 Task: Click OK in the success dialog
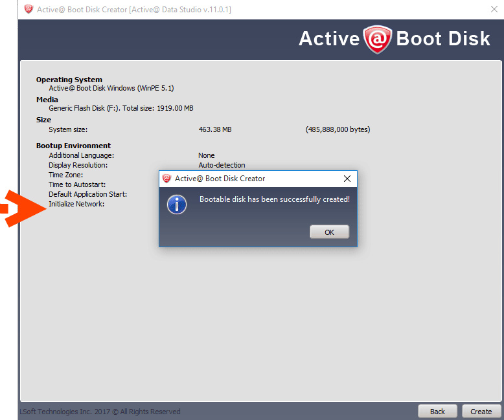point(329,232)
